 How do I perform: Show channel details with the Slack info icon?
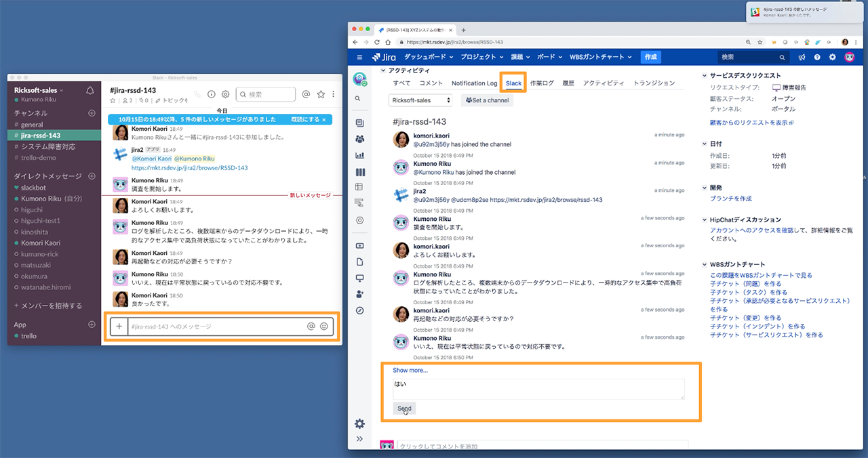[x=212, y=95]
